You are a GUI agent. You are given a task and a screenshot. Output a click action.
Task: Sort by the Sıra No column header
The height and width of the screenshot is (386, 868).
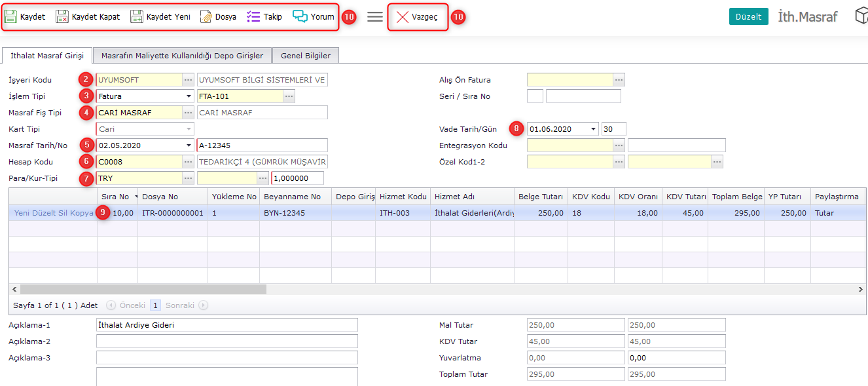(x=115, y=197)
